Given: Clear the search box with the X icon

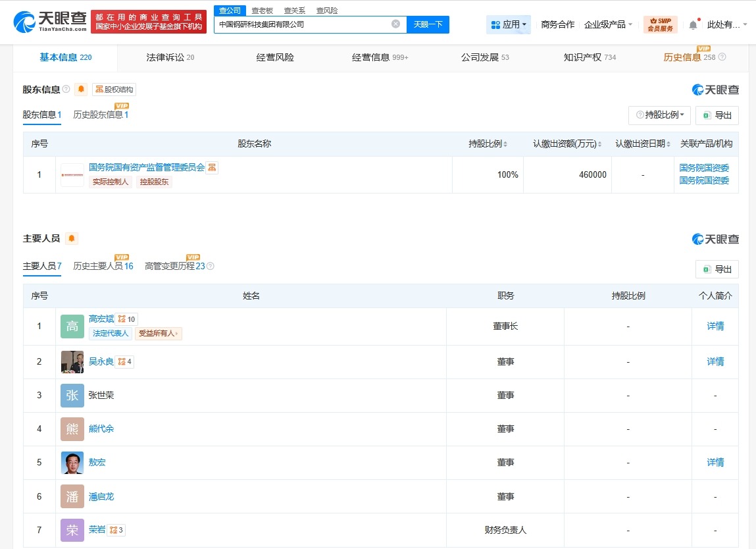Looking at the screenshot, I should [395, 23].
